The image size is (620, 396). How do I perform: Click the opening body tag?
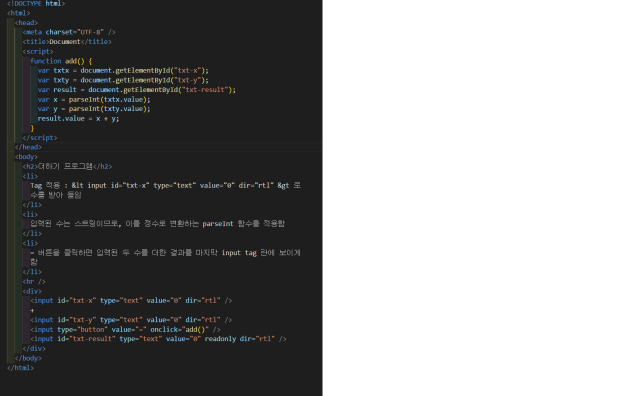[26, 157]
